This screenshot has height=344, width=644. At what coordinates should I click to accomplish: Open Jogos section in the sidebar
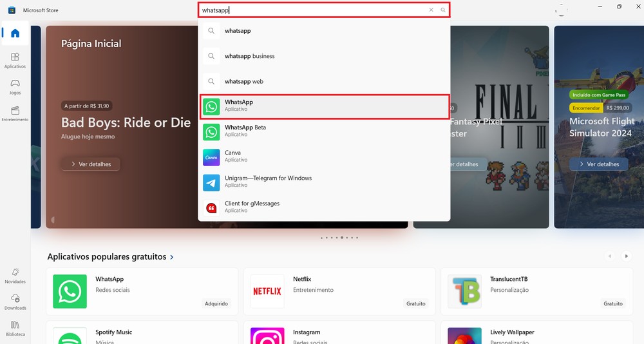(15, 87)
